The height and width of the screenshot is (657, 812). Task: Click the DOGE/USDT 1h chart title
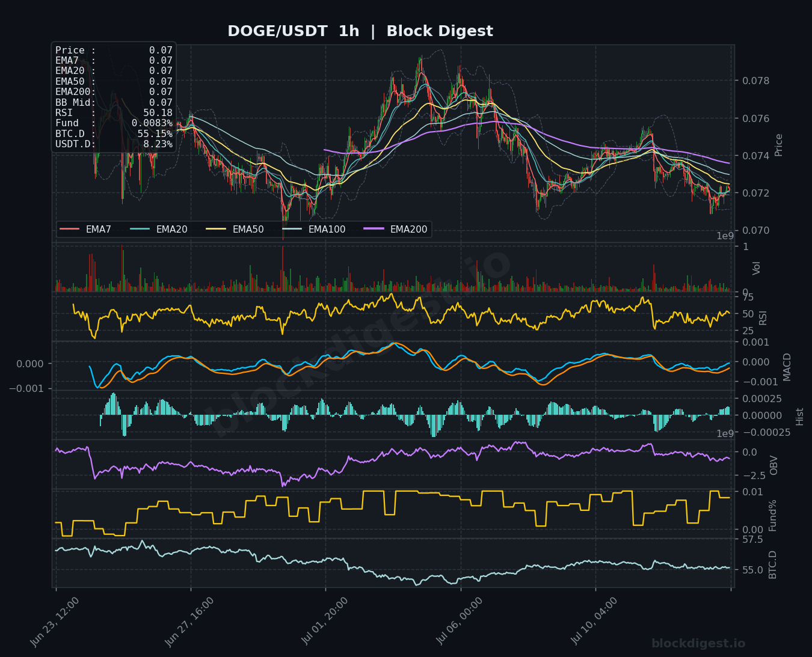[360, 31]
